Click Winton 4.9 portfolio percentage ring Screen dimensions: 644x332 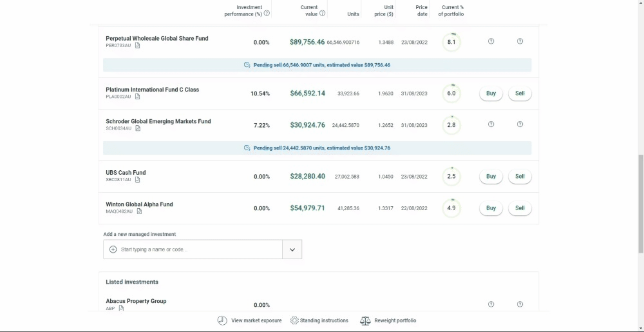[x=451, y=208]
